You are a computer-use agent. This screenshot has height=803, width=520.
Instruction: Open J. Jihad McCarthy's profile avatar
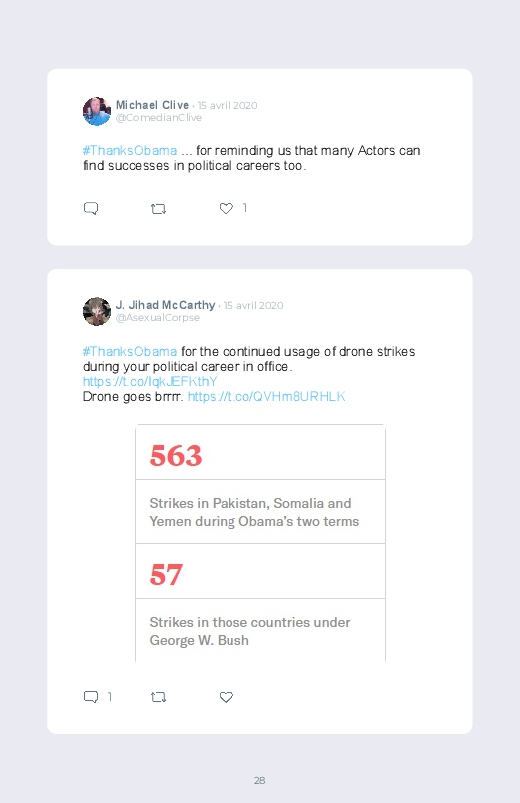[x=97, y=311]
